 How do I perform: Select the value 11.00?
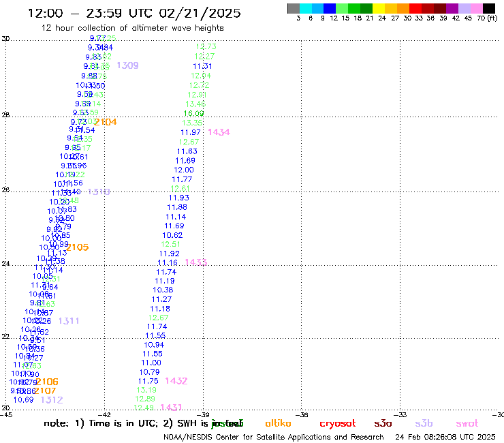[151, 363]
